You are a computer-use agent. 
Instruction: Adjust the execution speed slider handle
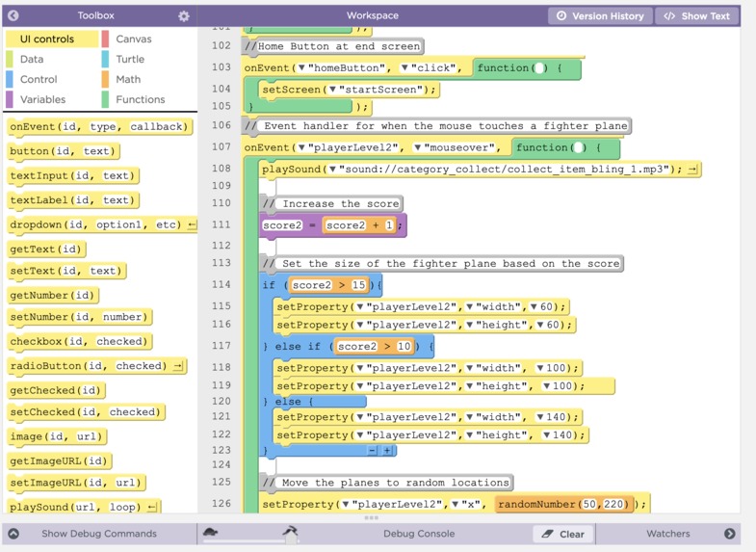click(291, 539)
